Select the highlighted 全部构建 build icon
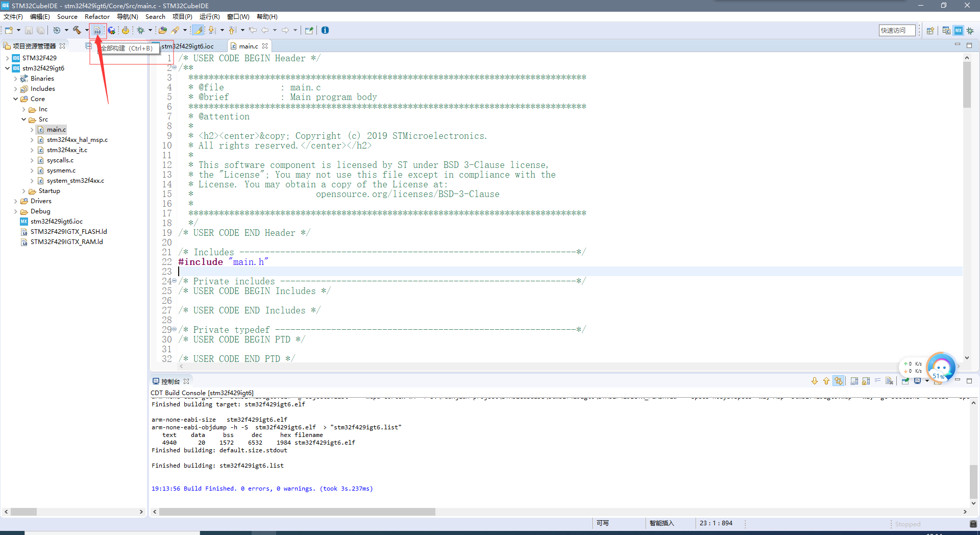The image size is (980, 535). click(x=97, y=31)
